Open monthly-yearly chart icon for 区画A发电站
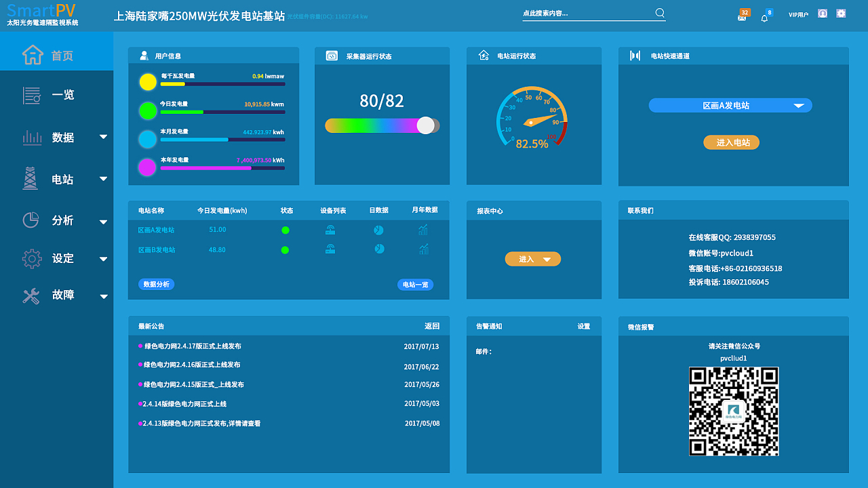The width and height of the screenshot is (868, 488). pyautogui.click(x=424, y=230)
